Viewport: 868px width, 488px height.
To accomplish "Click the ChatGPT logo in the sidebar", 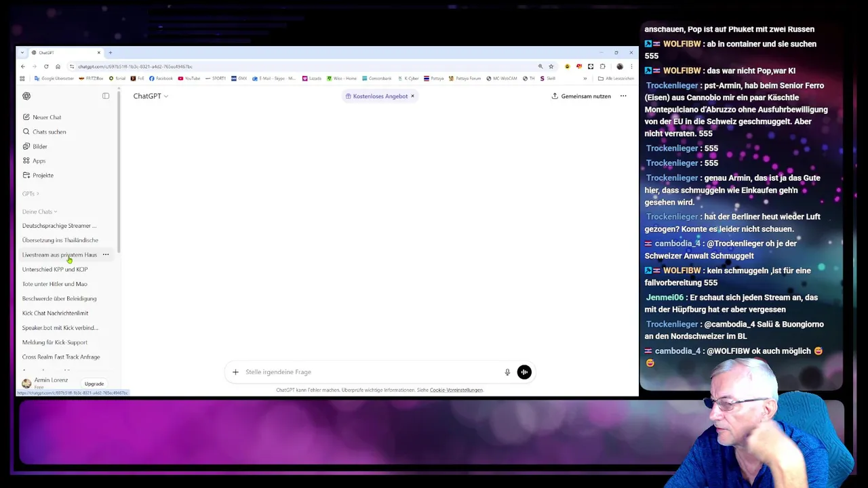I will tap(26, 96).
